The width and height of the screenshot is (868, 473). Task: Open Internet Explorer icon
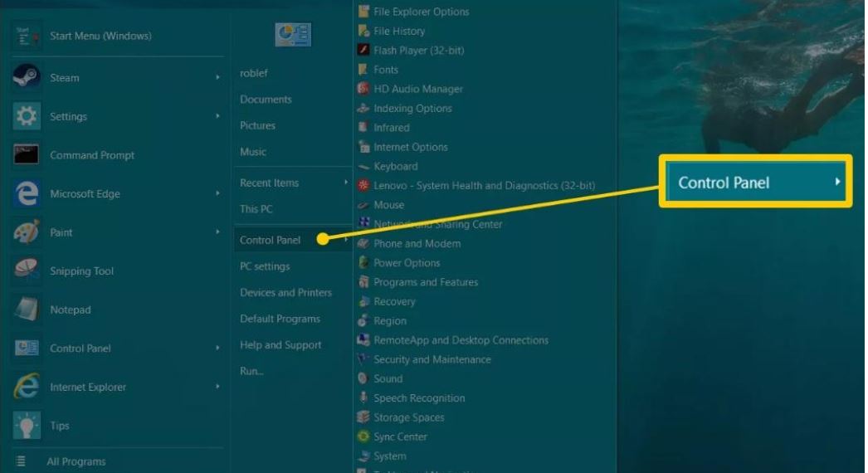26,387
